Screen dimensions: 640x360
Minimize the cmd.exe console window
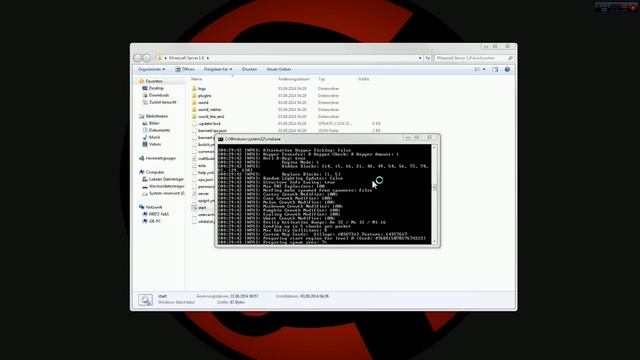click(x=407, y=138)
